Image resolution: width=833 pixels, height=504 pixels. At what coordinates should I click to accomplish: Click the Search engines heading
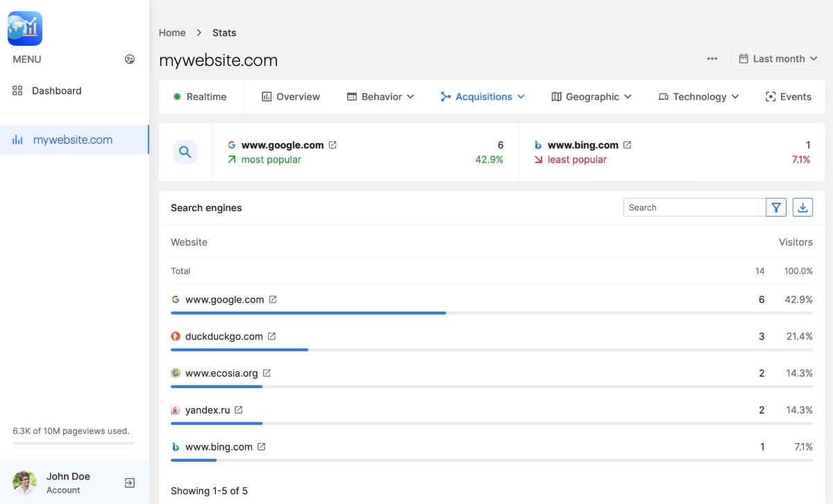[206, 208]
